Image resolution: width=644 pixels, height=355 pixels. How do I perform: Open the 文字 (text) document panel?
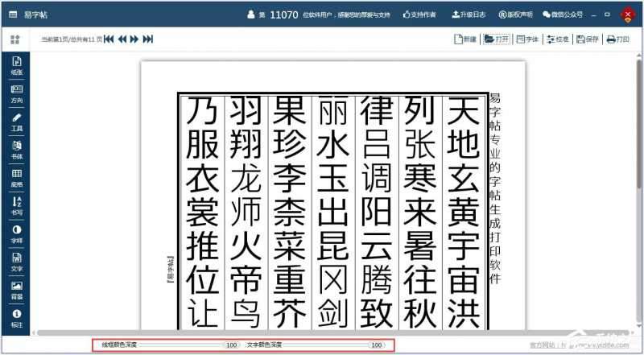click(x=16, y=262)
